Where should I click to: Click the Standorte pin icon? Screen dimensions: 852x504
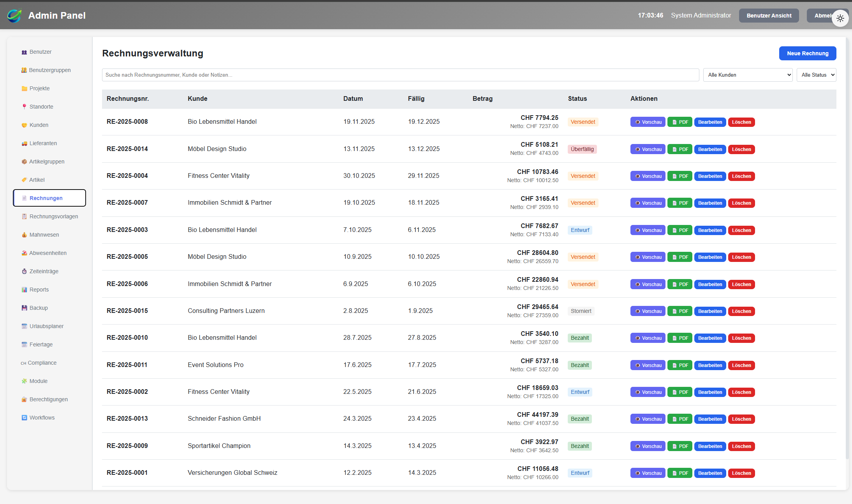coord(24,107)
